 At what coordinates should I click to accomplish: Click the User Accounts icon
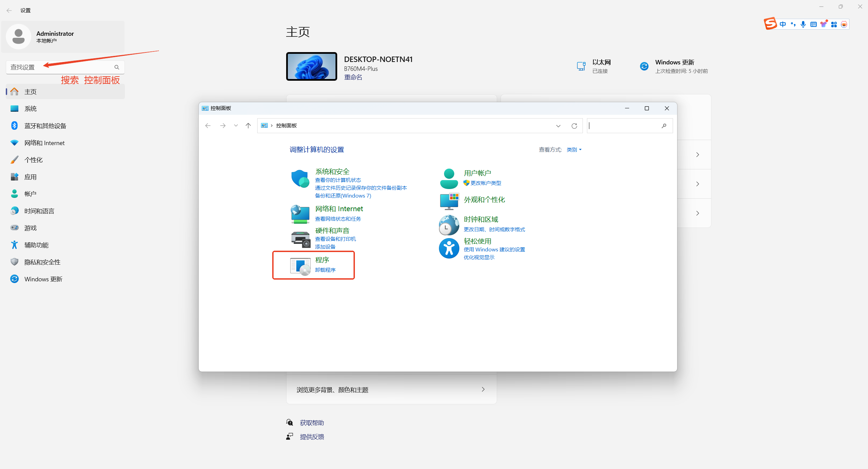point(449,178)
